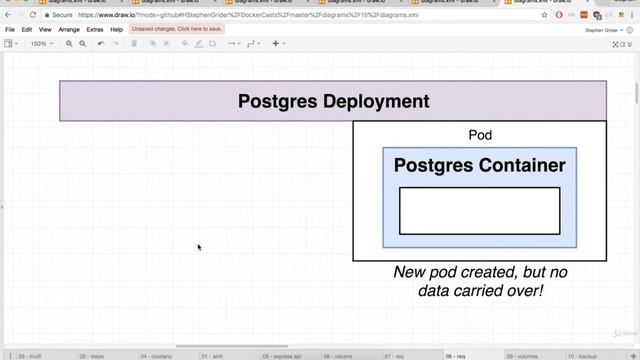Viewport: 640px width, 360px height.
Task: Open the pages list three-dot menu
Action: pos(10,356)
